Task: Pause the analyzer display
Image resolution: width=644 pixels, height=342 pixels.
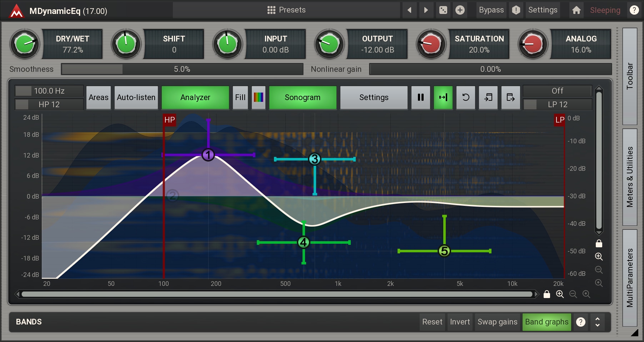Action: (420, 97)
